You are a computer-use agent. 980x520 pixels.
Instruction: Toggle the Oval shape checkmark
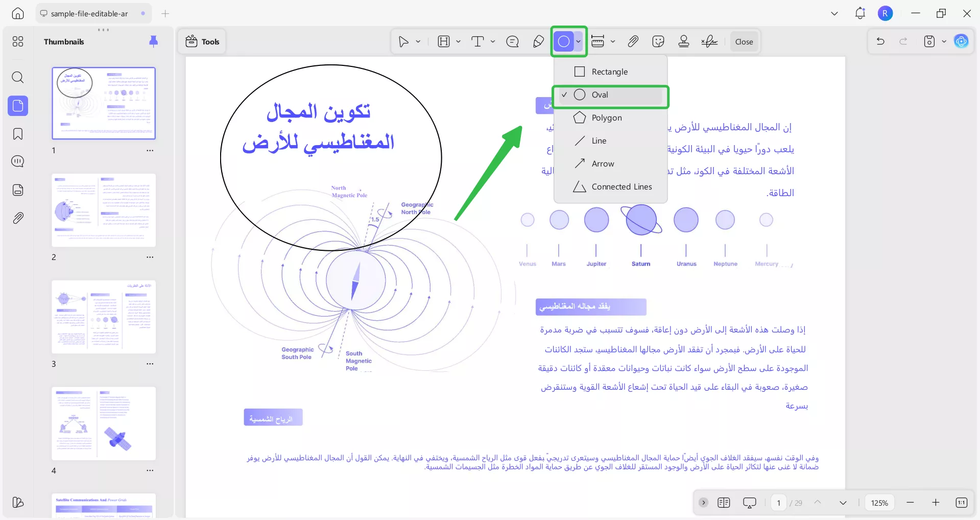tap(564, 95)
